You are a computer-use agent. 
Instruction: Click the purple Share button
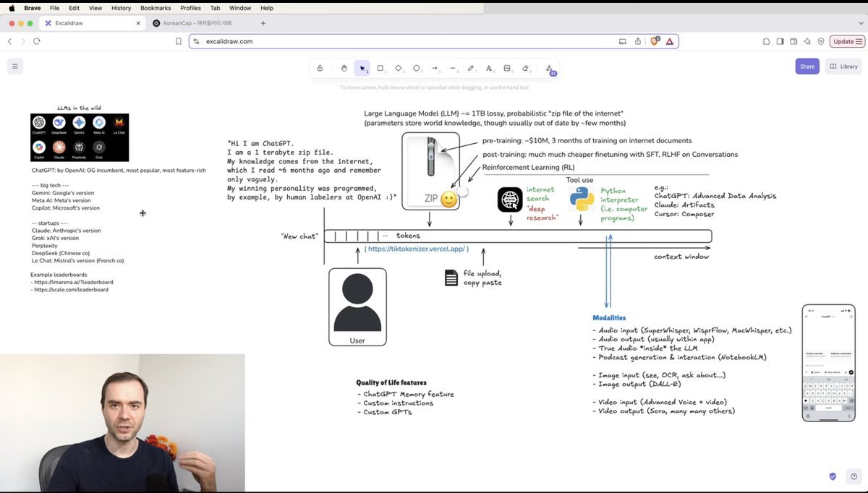point(807,67)
